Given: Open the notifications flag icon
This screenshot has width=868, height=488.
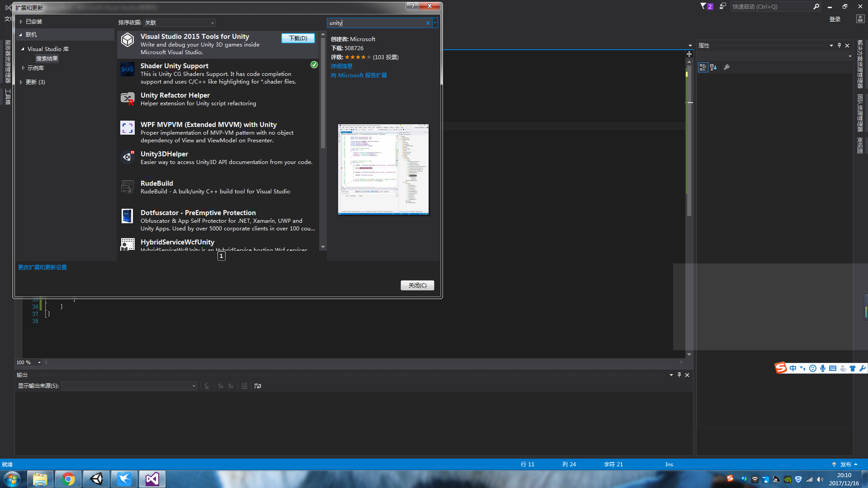Looking at the screenshot, I should coord(706,6).
